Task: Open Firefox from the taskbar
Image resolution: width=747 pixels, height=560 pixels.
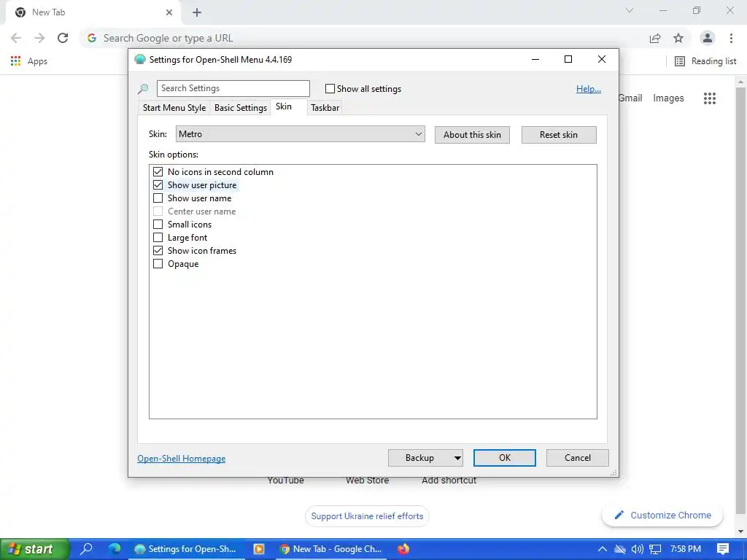Action: 403,548
